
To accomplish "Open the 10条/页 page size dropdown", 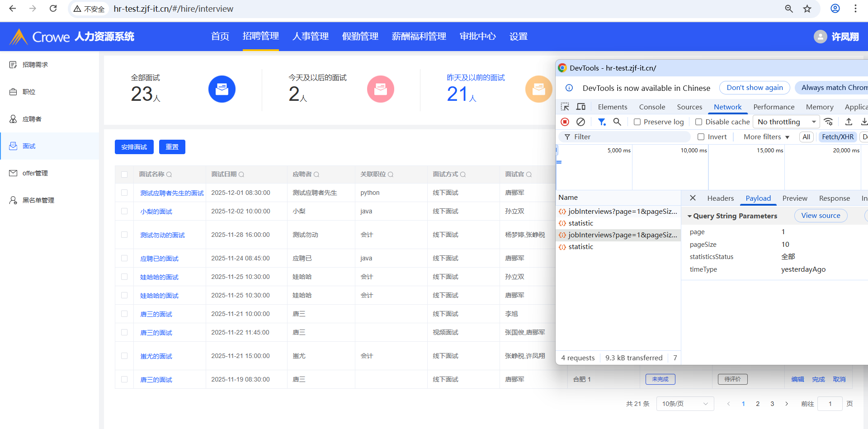I will coord(685,404).
